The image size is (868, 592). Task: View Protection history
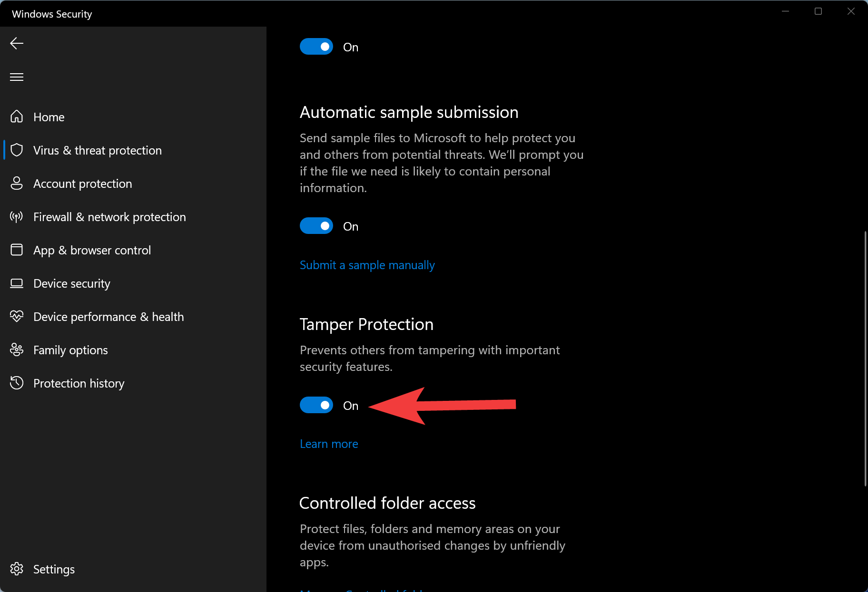133,383
